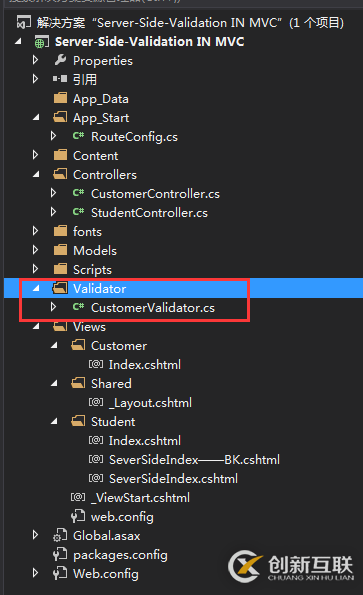Select Index.cshtml under Customer folder
Viewport: 363px width, 595px height.
coord(145,365)
